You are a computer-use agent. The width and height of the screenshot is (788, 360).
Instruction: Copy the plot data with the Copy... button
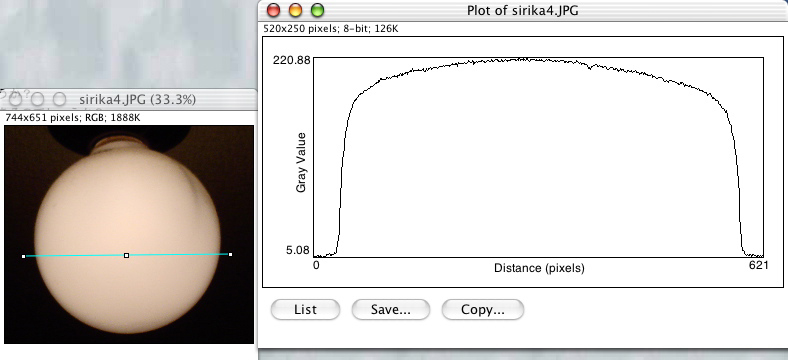tap(482, 309)
